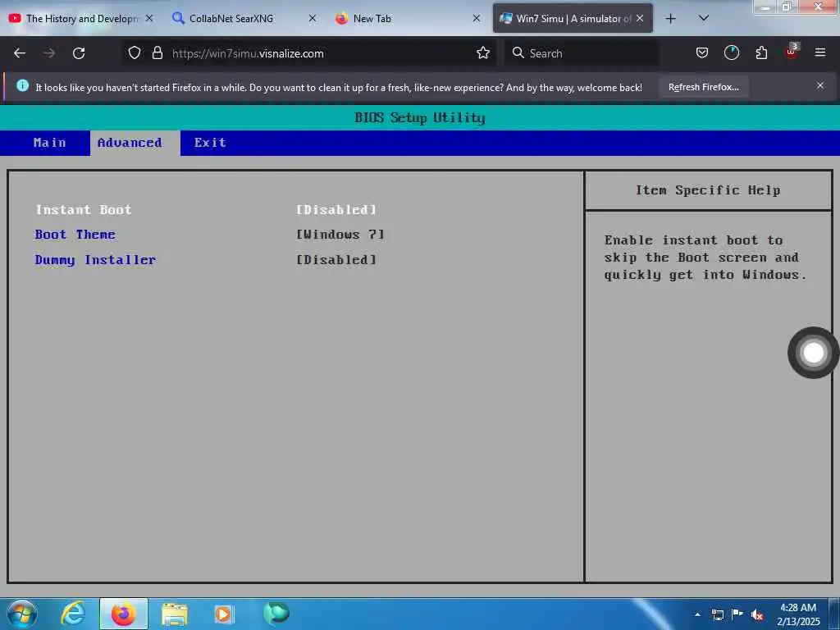Click the Show desktop strip
The image size is (840, 630).
click(x=834, y=614)
